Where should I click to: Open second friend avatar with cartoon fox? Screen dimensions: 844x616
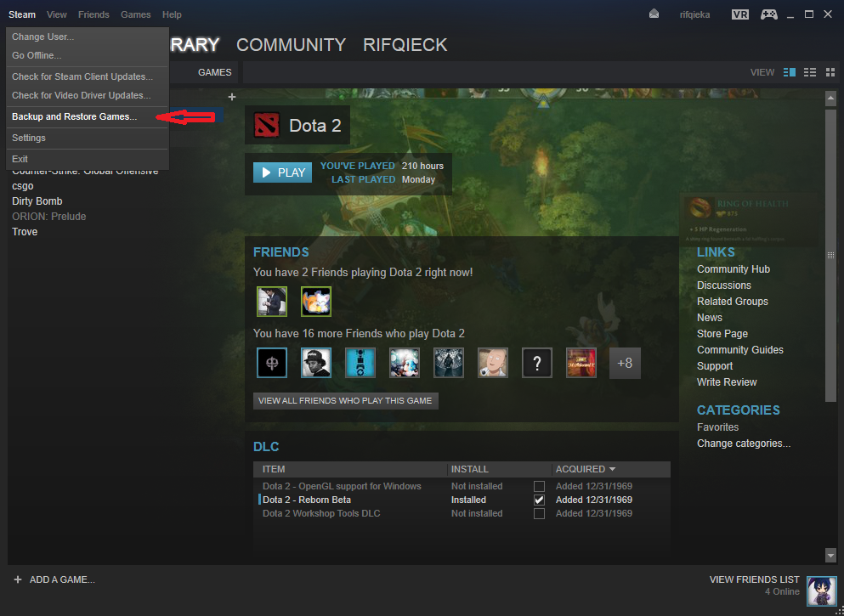316,302
